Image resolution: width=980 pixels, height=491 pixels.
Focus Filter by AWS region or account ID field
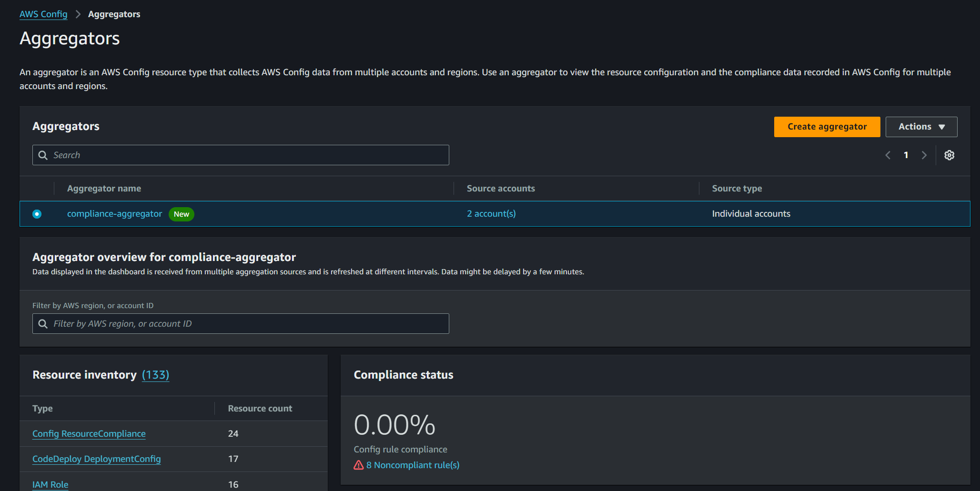coord(241,324)
